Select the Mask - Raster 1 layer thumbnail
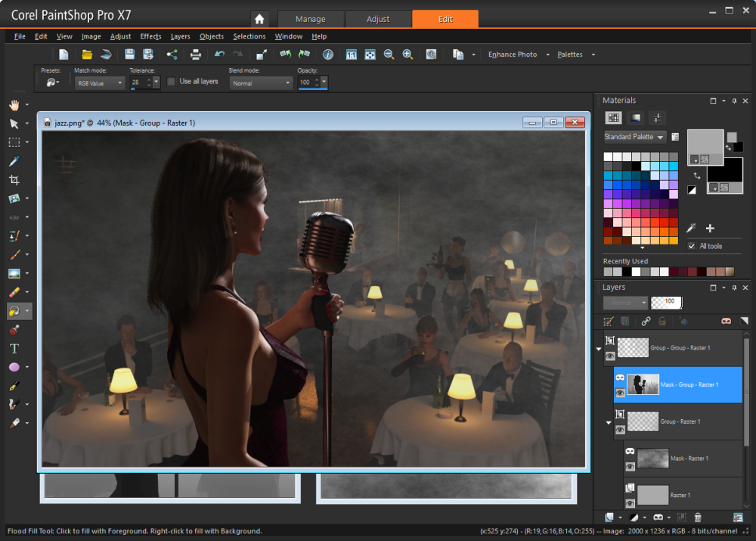The height and width of the screenshot is (541, 756). 652,459
